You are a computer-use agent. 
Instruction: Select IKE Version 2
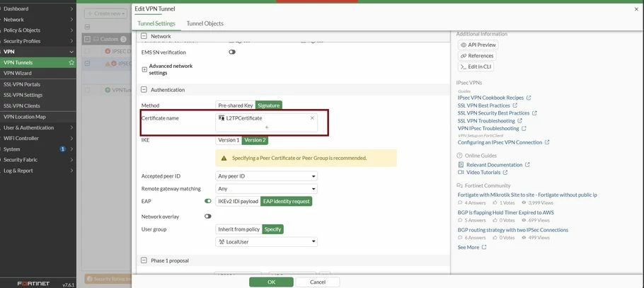(255, 140)
